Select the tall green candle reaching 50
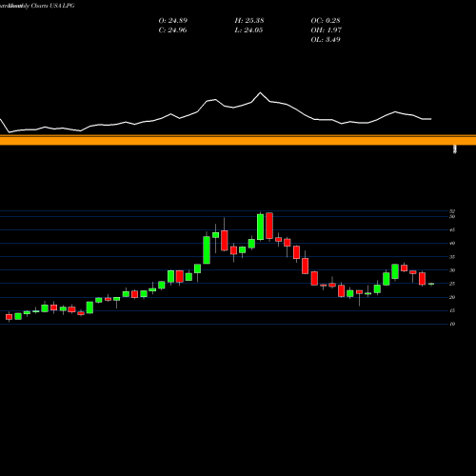This screenshot has height=476, width=476. (260, 227)
